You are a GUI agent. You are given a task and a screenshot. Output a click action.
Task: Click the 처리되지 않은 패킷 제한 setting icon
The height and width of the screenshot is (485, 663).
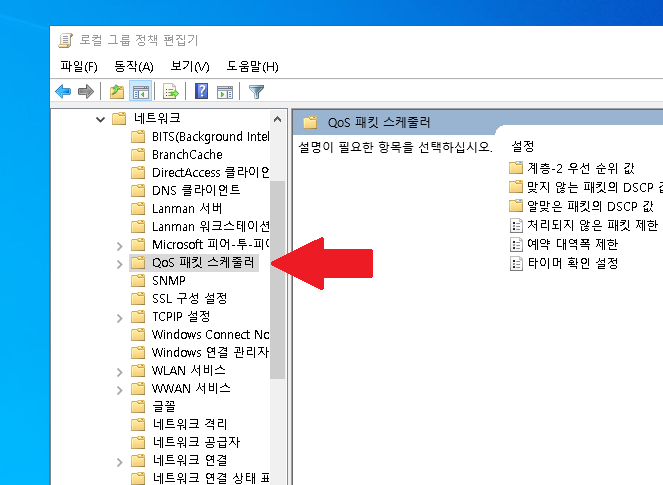pos(516,225)
